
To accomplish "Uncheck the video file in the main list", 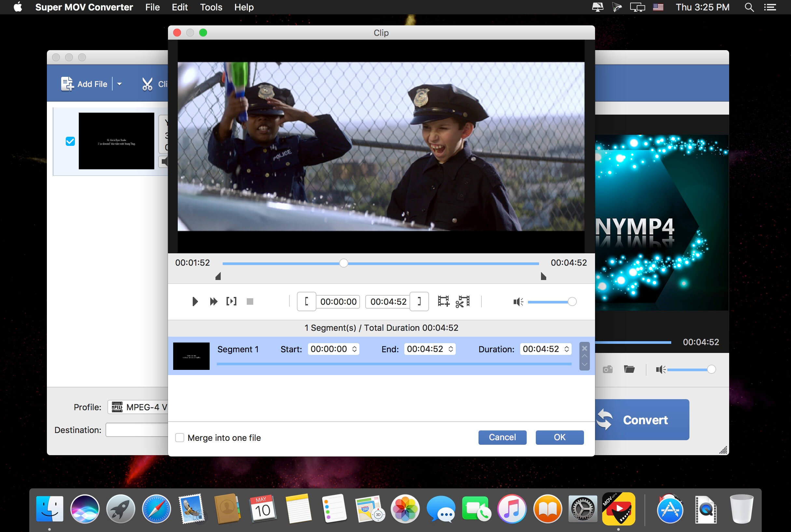I will [70, 141].
